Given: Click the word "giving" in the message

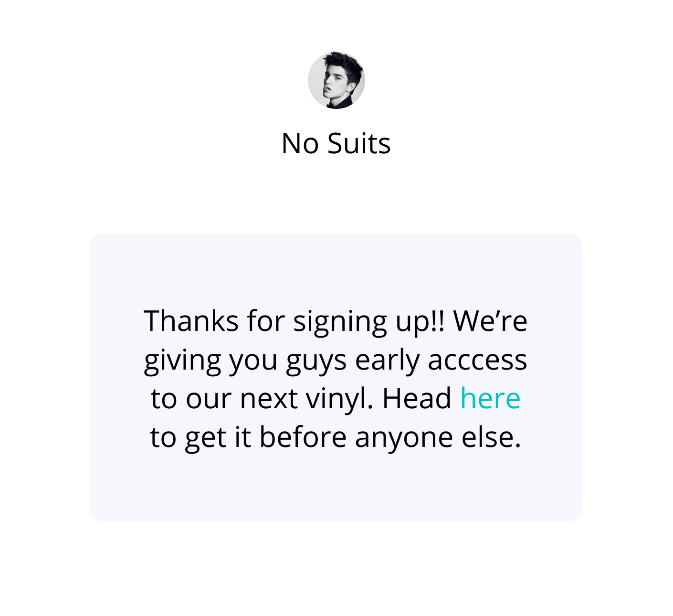Looking at the screenshot, I should pyautogui.click(x=183, y=361).
